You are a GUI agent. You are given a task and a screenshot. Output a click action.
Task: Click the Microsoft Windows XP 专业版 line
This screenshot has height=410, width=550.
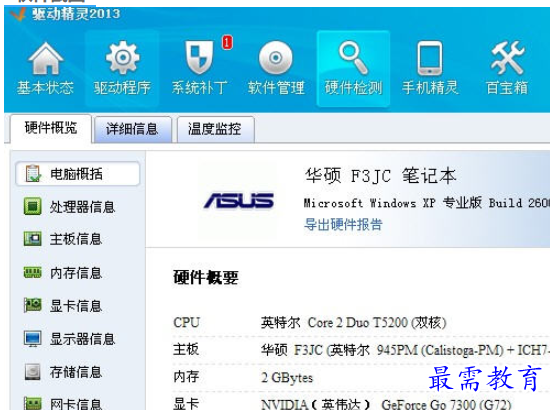pos(427,202)
